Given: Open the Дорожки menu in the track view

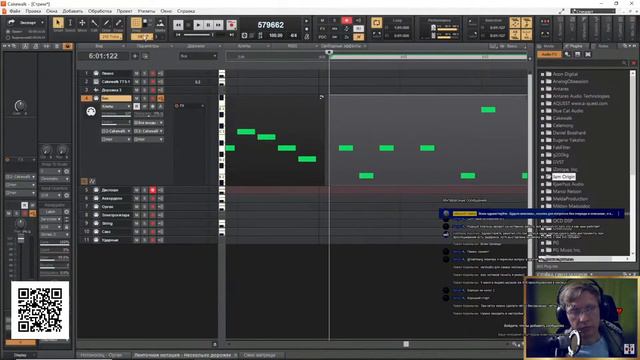Looking at the screenshot, I should [196, 46].
